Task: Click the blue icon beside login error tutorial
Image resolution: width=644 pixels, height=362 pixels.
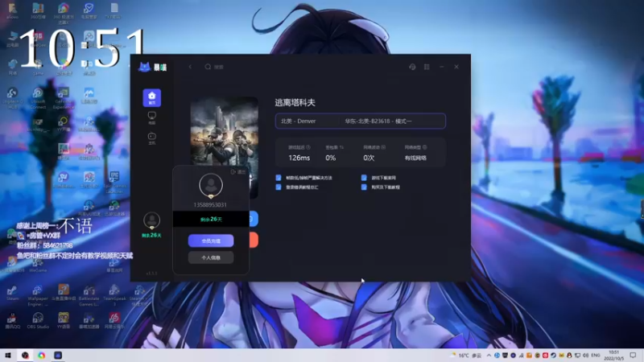Action: 279,187
